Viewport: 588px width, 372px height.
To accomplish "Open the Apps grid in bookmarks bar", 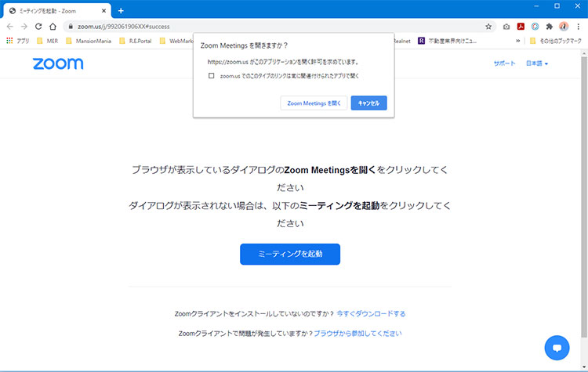I will (x=17, y=41).
